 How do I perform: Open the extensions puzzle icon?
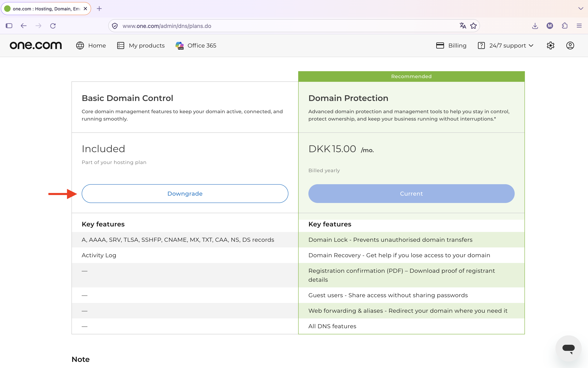[565, 26]
